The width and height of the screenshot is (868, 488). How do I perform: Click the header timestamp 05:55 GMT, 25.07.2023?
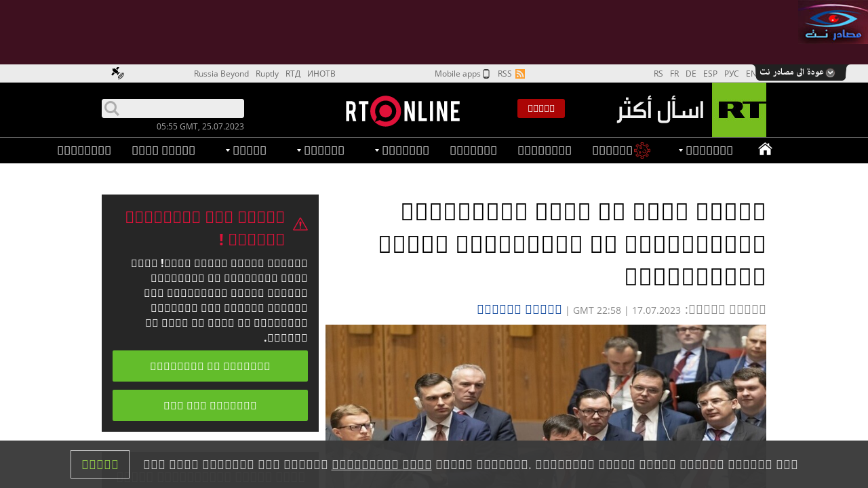tap(200, 127)
